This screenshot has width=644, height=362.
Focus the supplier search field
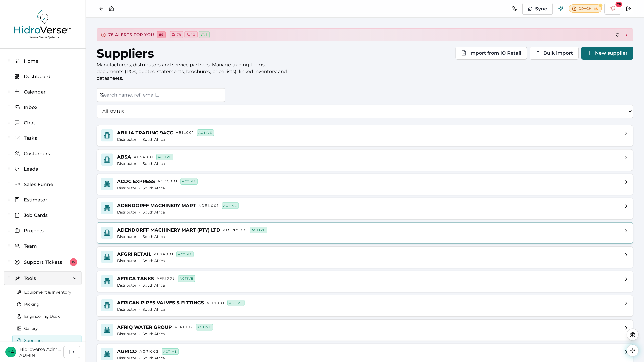pos(161,95)
